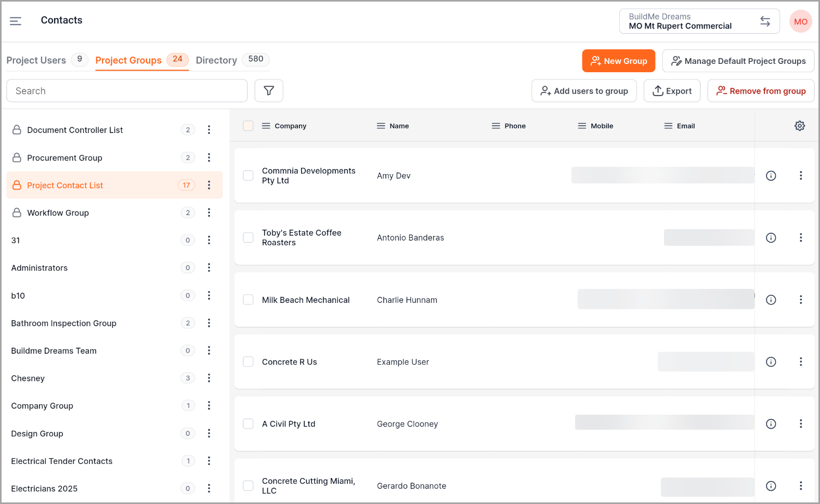Switch to the Project Users tab
Image resolution: width=820 pixels, height=504 pixels.
click(x=36, y=60)
